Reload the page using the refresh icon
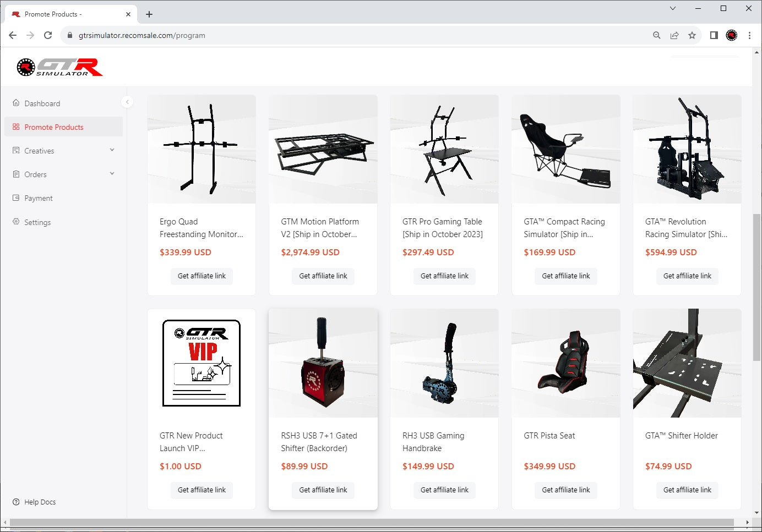Viewport: 762px width, 532px height. pos(48,35)
